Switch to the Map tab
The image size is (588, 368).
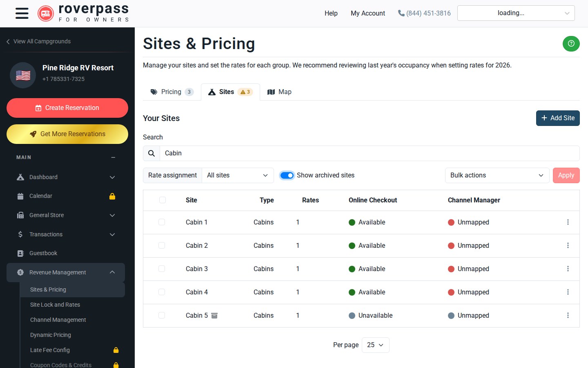pos(279,92)
